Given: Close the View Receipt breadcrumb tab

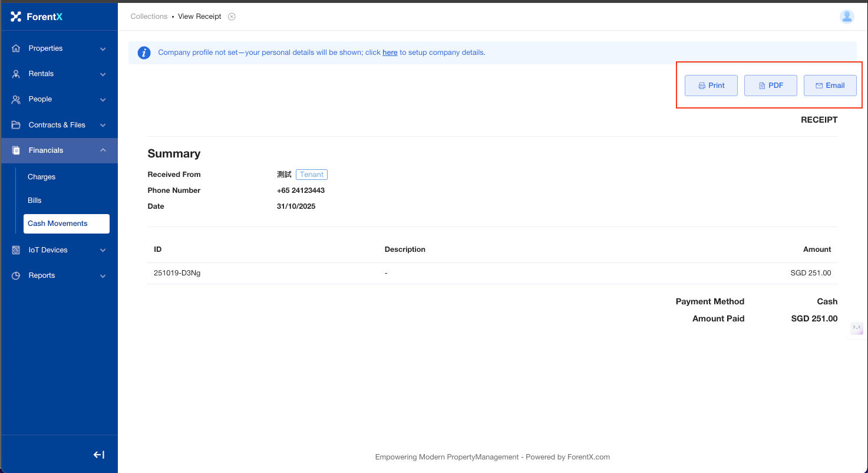Looking at the screenshot, I should (232, 17).
